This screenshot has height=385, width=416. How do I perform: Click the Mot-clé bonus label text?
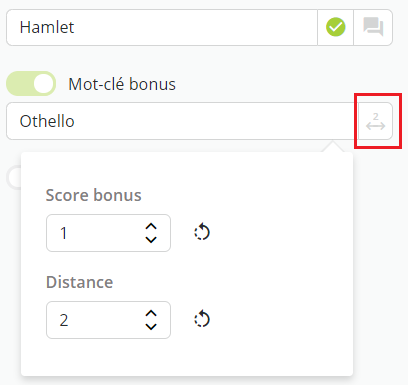(x=122, y=84)
